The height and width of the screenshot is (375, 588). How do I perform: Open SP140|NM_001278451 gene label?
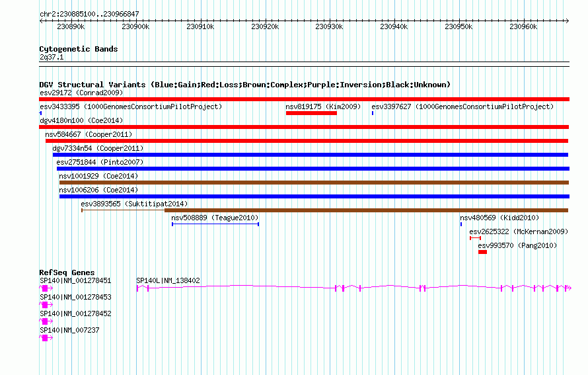75,281
